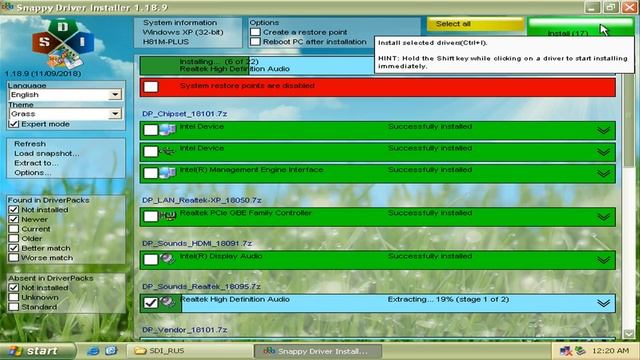Click the SDI logo in the sidebar
This screenshot has height=360, width=640.
[x=63, y=44]
